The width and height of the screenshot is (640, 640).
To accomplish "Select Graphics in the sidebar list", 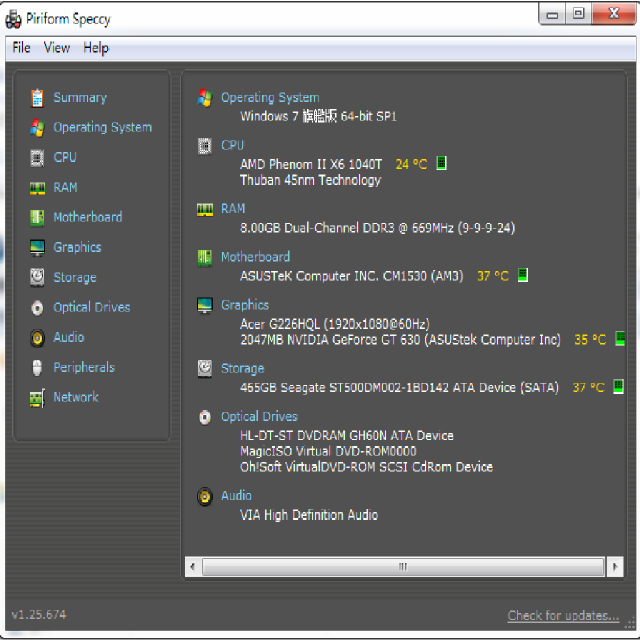I will (77, 248).
